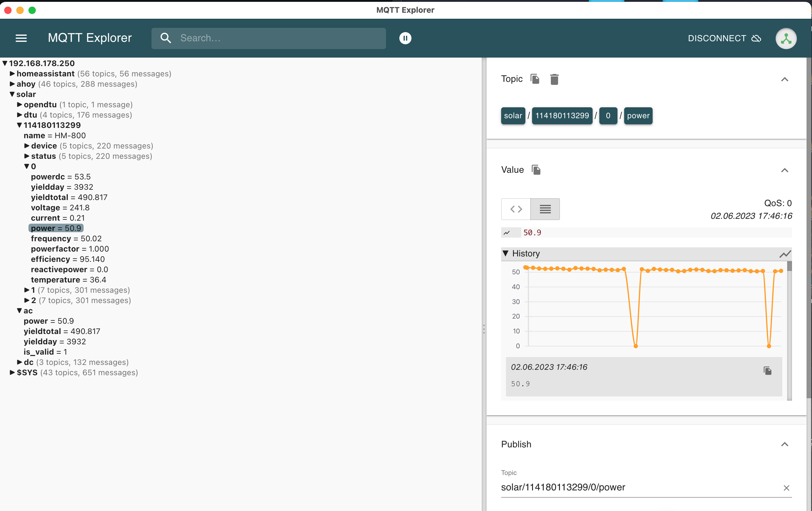Open the history chart settings icon
812x511 pixels.
coord(785,254)
